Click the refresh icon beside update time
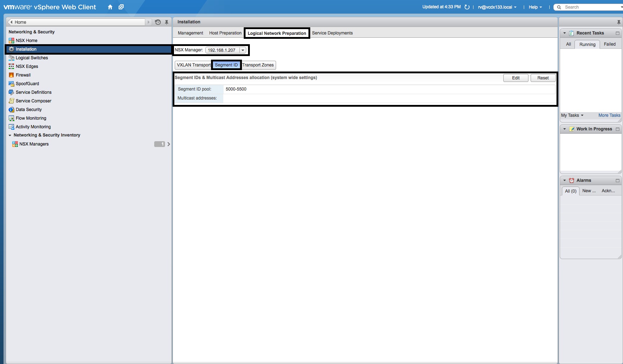The image size is (623, 364). click(x=467, y=7)
